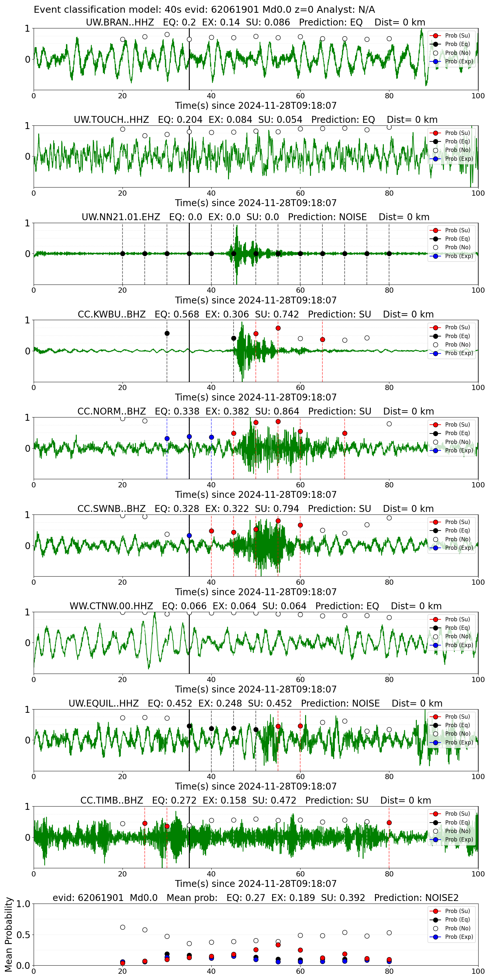The height and width of the screenshot is (980, 490).
Task: Click the red Su marker at 80 s in CC.TIMB panel
Action: click(389, 823)
